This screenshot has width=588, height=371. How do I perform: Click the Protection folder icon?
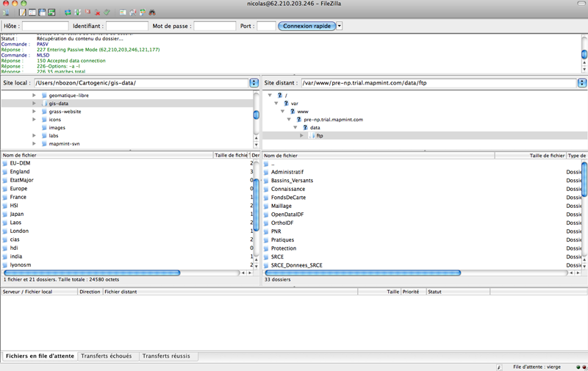click(266, 248)
